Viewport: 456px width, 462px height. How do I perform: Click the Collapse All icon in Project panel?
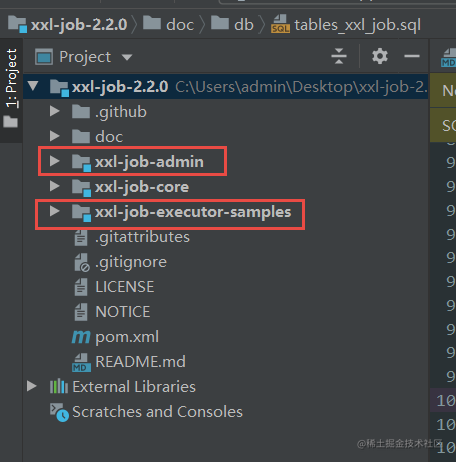[339, 56]
